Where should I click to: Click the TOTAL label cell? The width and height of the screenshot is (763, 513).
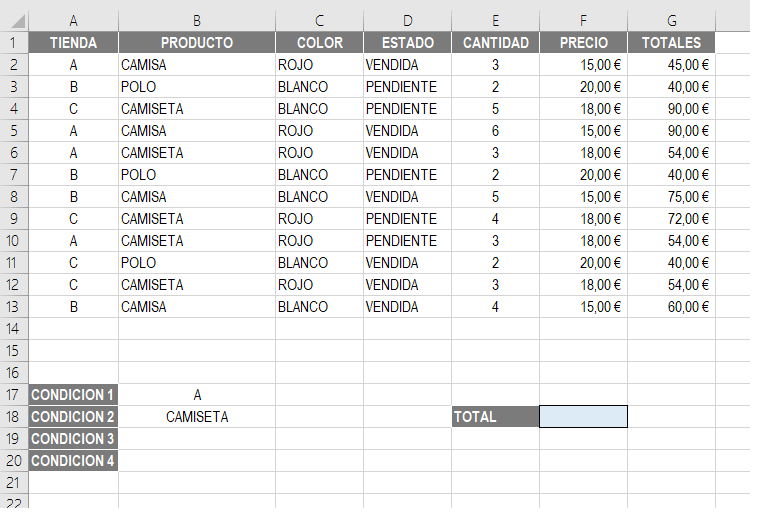coord(495,417)
